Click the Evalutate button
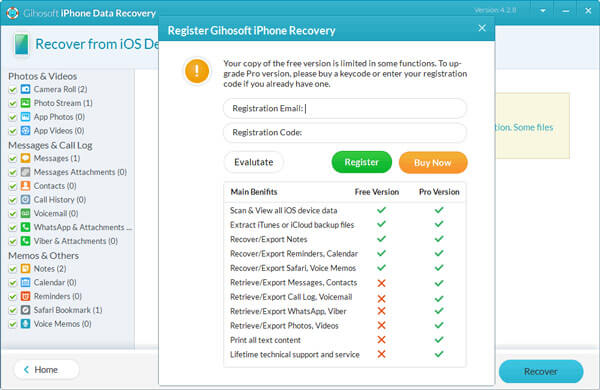Viewport: 600px width, 390px height. click(x=254, y=162)
